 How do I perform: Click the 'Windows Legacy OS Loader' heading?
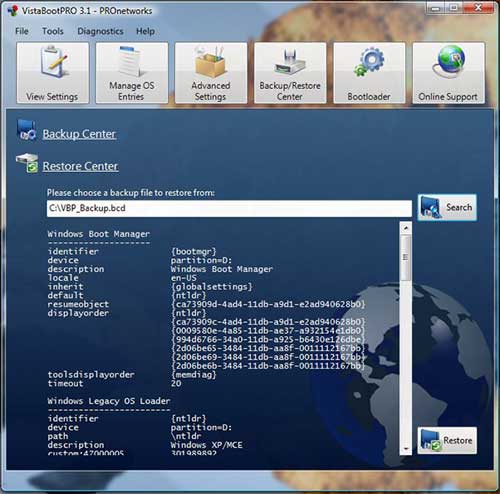point(109,401)
